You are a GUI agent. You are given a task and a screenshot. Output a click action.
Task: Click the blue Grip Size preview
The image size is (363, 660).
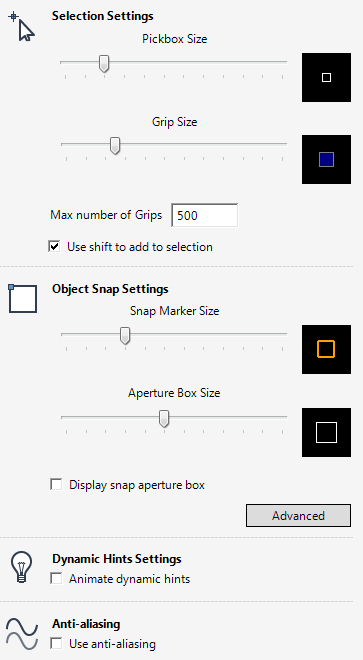click(x=326, y=160)
